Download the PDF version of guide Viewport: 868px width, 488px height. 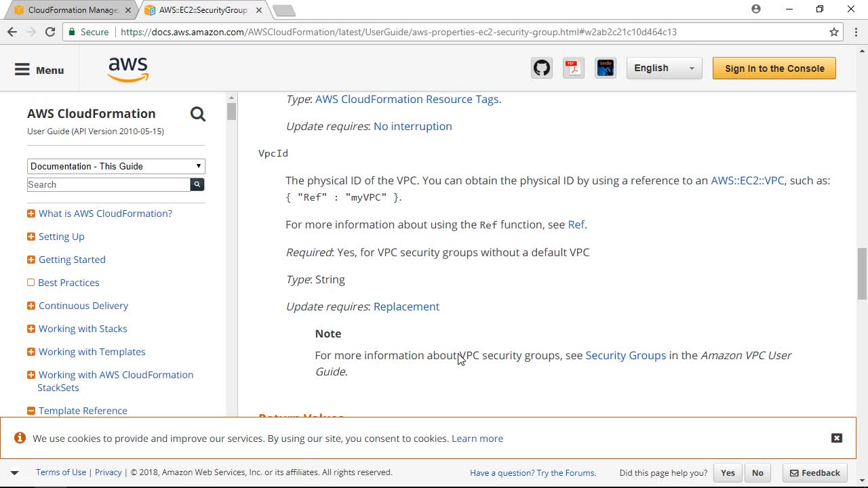click(574, 68)
